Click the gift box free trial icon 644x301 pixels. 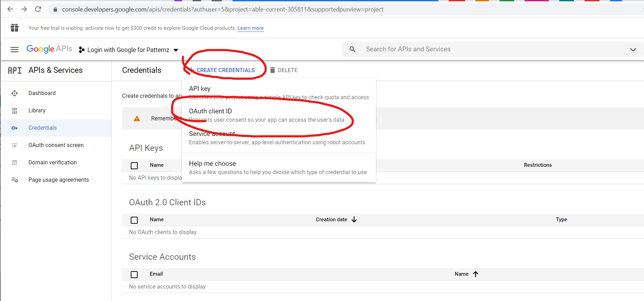[15, 28]
